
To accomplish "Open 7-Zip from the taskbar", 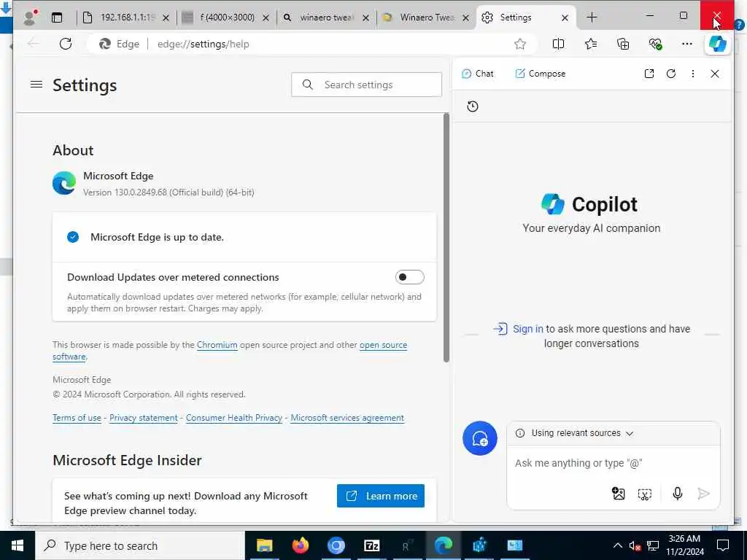I will [x=371, y=545].
